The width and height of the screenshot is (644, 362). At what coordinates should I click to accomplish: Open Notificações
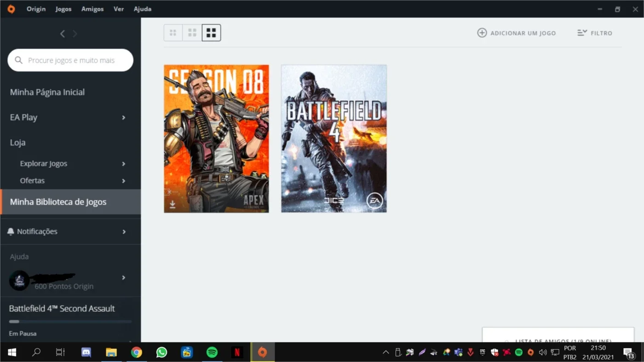coord(37,231)
